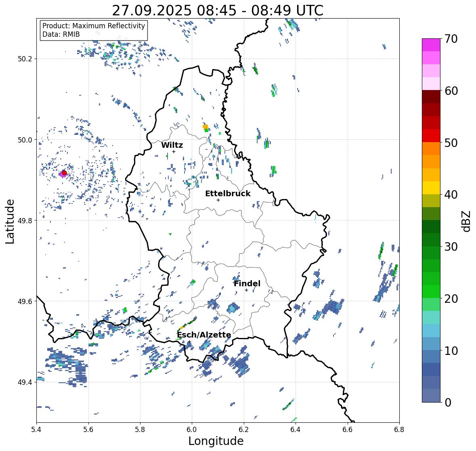Click the plus marker below the Ettelbruck label

click(218, 200)
